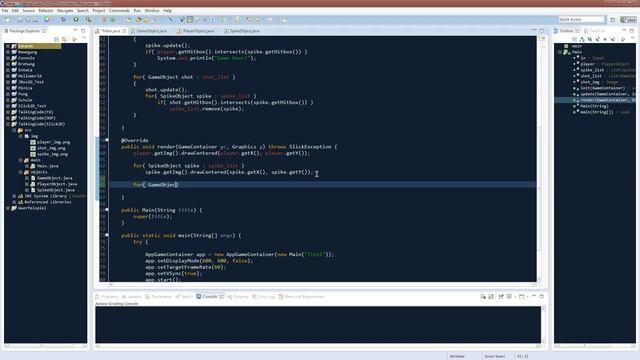
Task: Open the File menu
Action: click(x=5, y=11)
